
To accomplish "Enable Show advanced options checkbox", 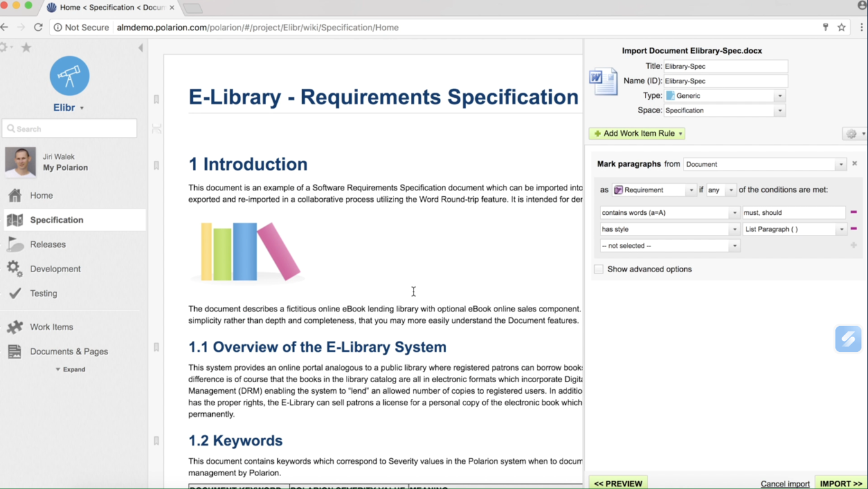I will [599, 269].
